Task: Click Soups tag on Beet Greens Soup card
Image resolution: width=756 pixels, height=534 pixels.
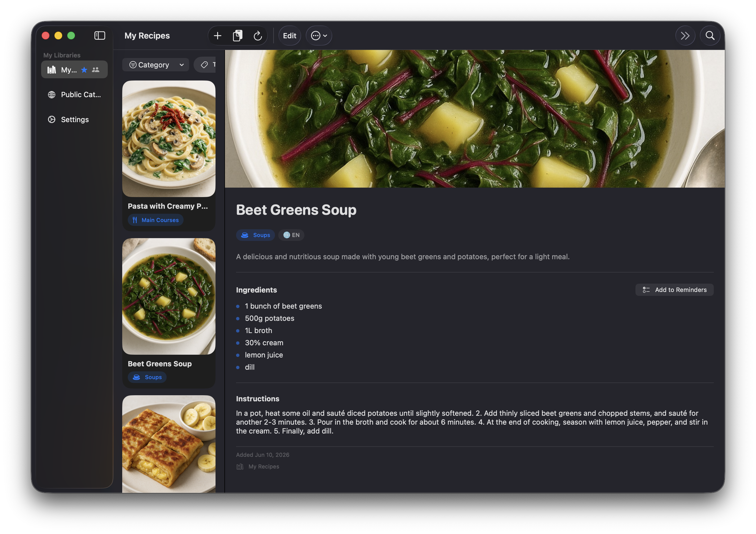Action: (147, 377)
